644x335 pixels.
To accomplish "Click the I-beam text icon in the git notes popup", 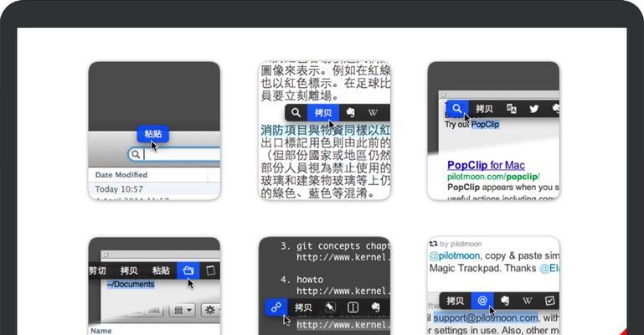I will pos(353,307).
